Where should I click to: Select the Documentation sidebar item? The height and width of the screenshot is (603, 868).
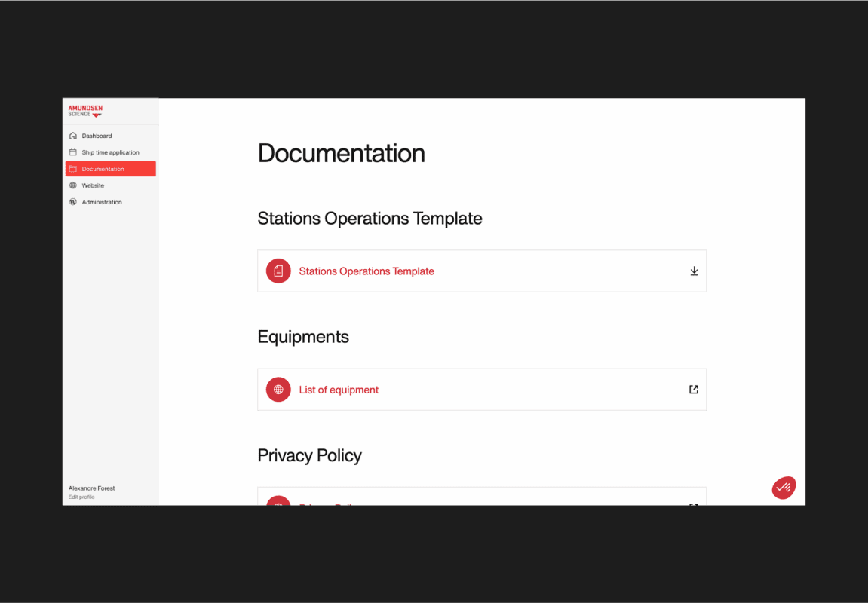click(x=103, y=169)
